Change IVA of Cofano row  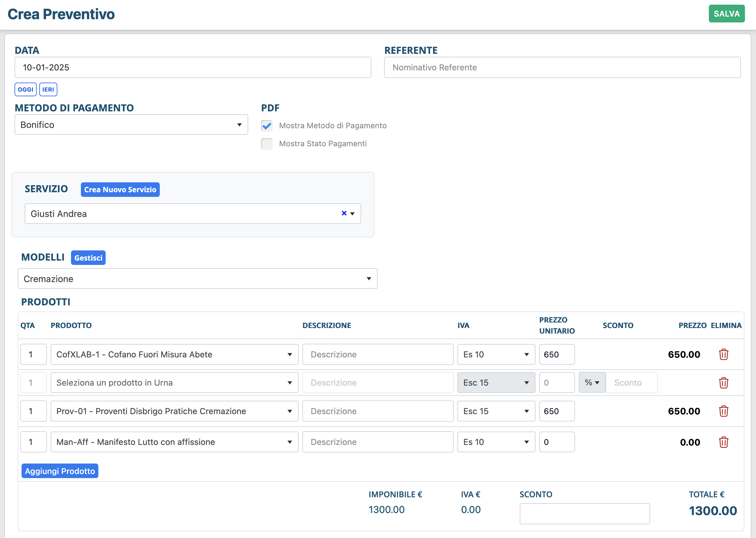coord(496,354)
